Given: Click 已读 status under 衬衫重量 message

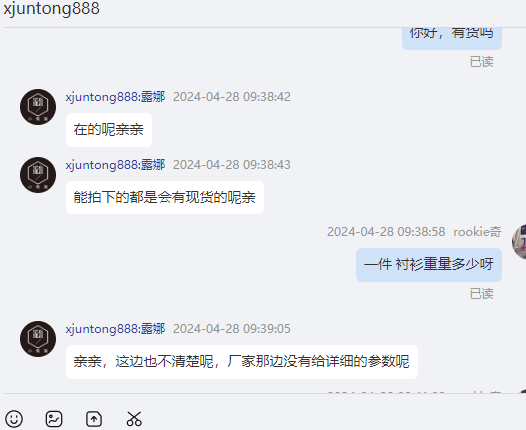Looking at the screenshot, I should (x=482, y=294).
